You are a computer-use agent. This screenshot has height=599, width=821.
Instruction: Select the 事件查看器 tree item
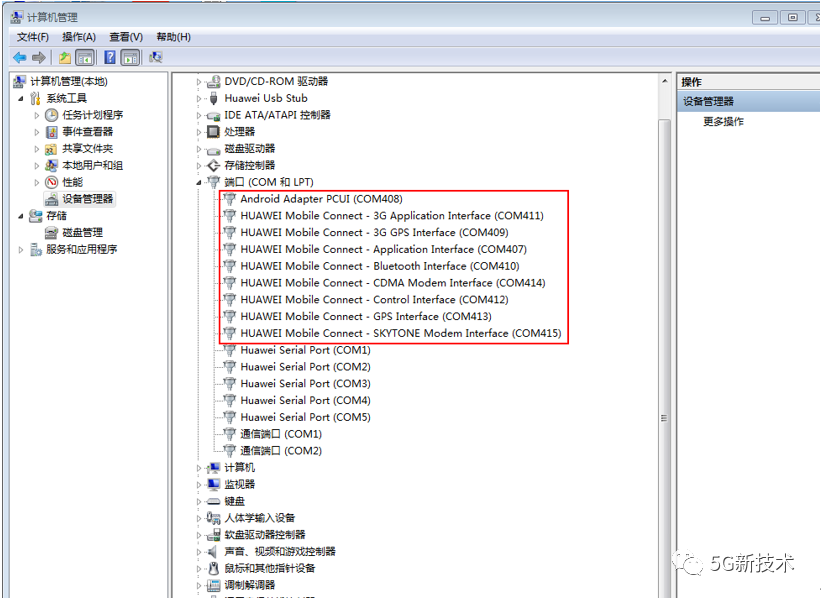coord(87,131)
